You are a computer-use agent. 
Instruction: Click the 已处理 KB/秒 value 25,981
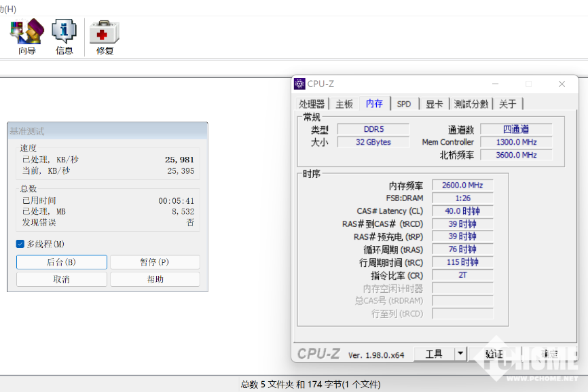[180, 160]
